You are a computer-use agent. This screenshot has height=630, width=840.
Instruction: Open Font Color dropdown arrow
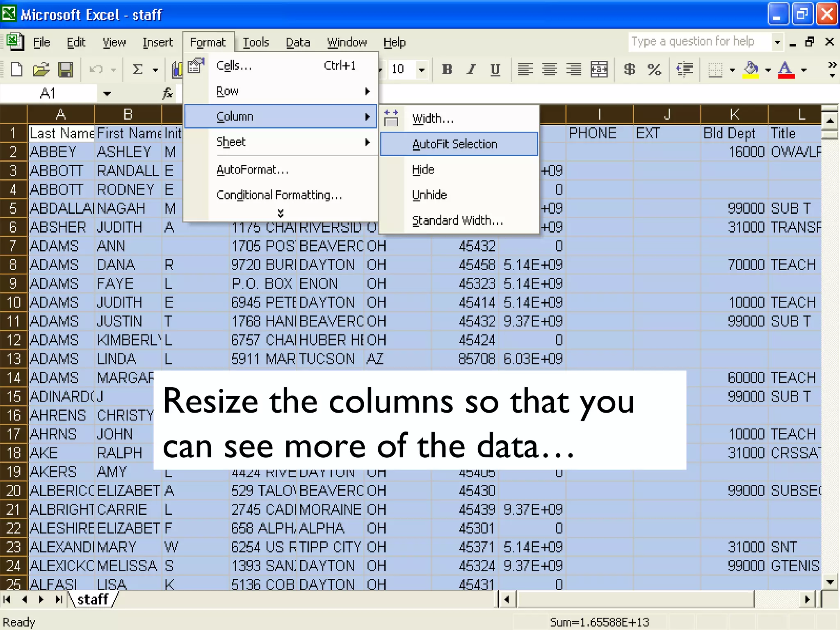[804, 70]
